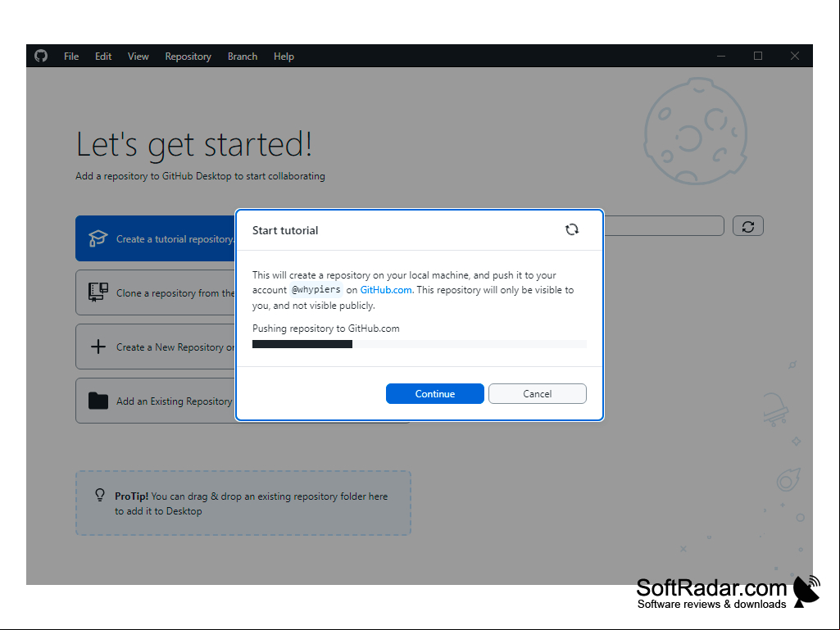Screen dimensions: 840x630
Task: Open the Edit menu
Action: click(x=103, y=57)
